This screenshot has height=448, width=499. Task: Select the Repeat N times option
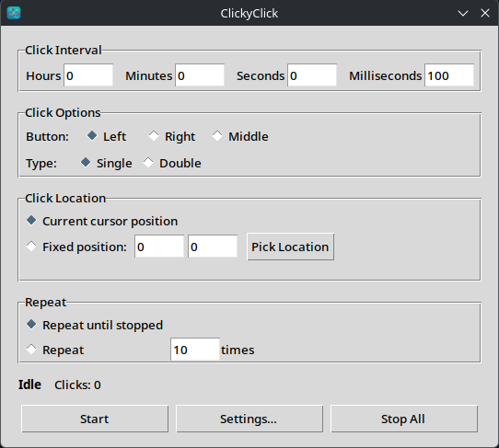(x=55, y=350)
